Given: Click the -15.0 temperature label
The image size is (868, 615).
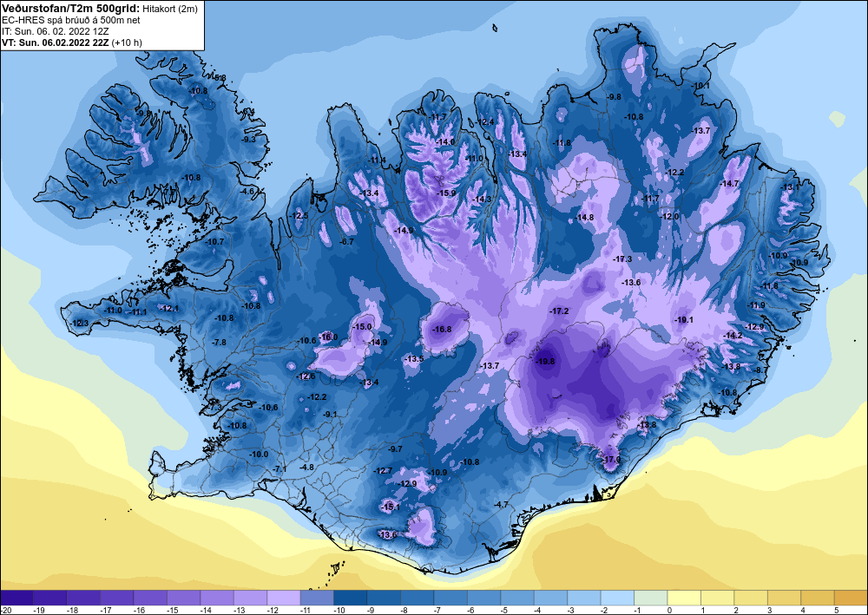Looking at the screenshot, I should click(363, 327).
